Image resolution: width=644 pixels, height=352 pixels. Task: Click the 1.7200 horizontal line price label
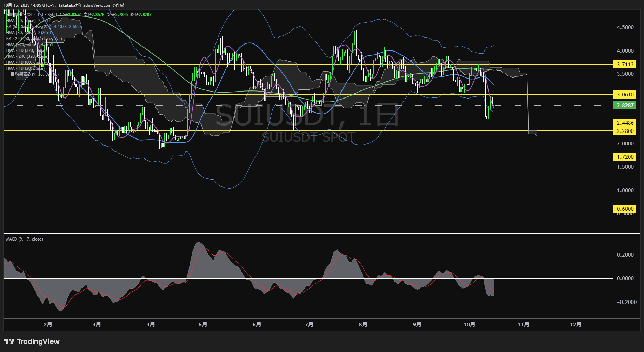click(625, 157)
